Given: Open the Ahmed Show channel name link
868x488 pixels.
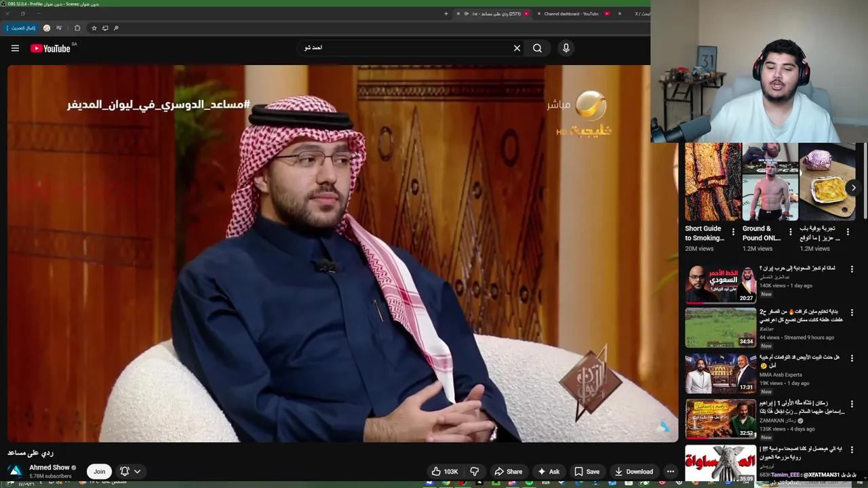Looking at the screenshot, I should pos(50,468).
